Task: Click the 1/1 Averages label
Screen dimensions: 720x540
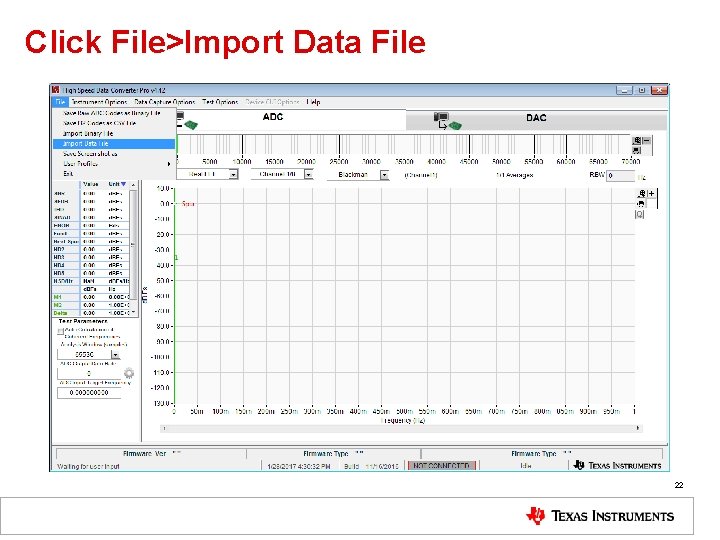Action: coord(515,175)
